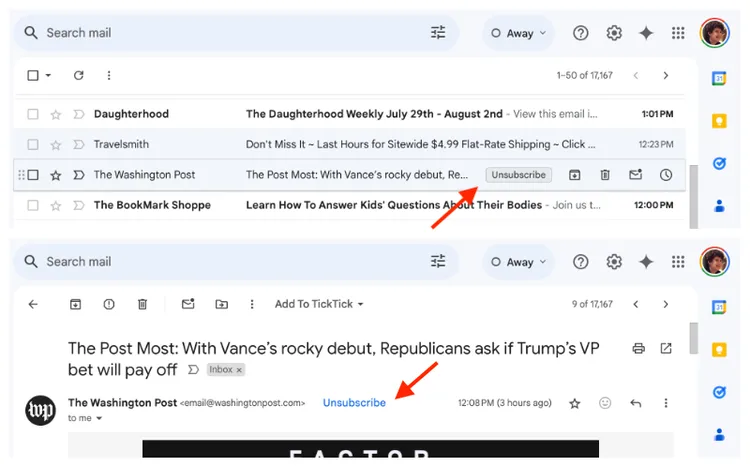750x467 pixels.
Task: Refresh the inbox message list
Action: 79,75
